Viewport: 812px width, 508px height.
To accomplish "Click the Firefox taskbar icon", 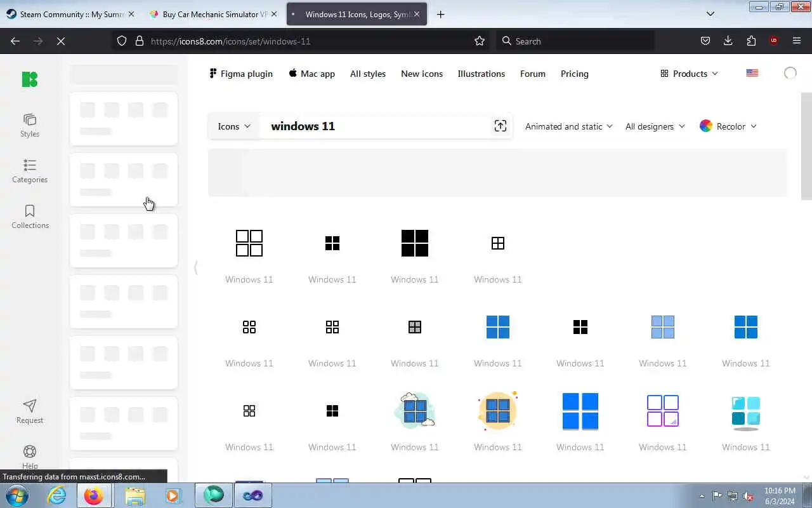I will click(94, 495).
